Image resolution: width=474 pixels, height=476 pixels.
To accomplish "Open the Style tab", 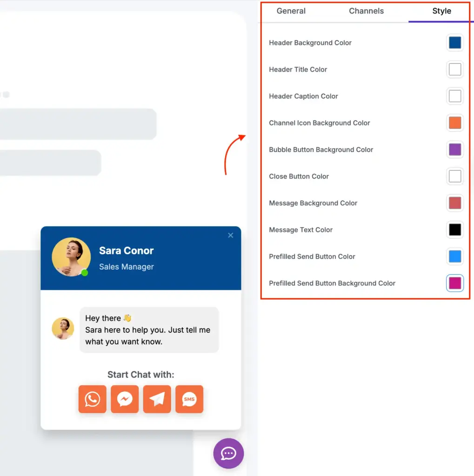I will (x=441, y=11).
